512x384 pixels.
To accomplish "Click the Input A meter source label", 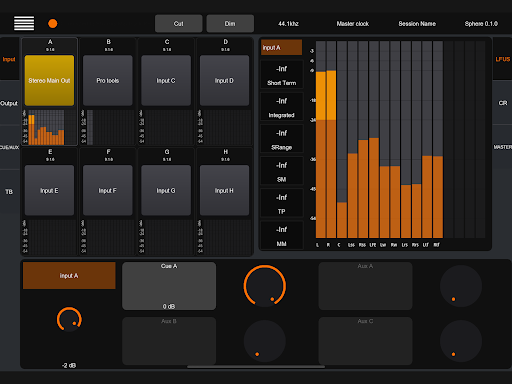I will [x=281, y=48].
